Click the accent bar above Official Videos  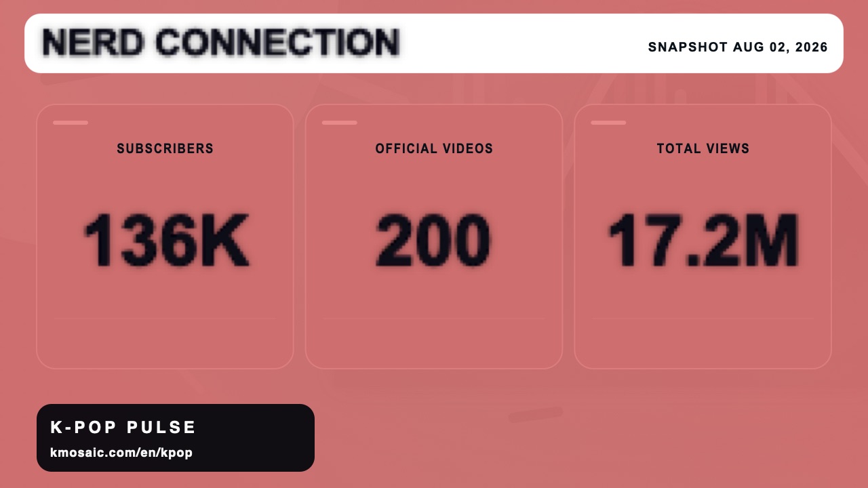pos(340,123)
